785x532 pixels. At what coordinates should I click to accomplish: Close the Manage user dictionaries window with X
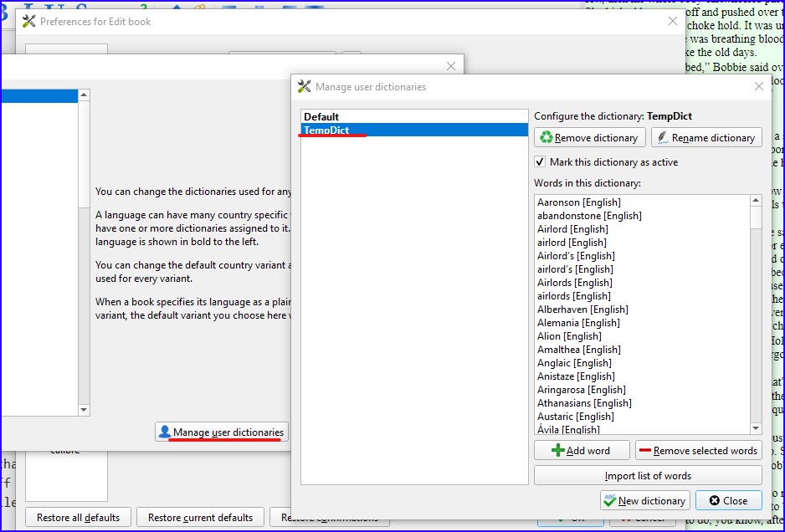point(759,87)
